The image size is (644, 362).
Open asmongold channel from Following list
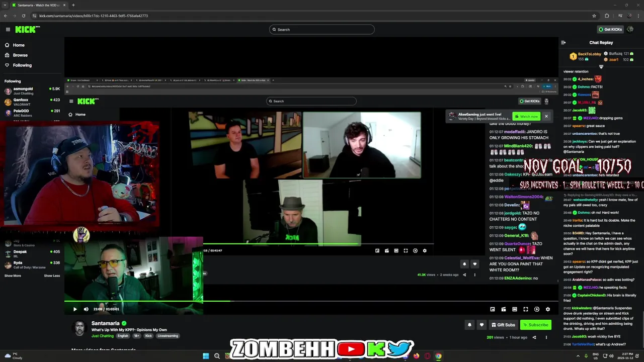31,91
